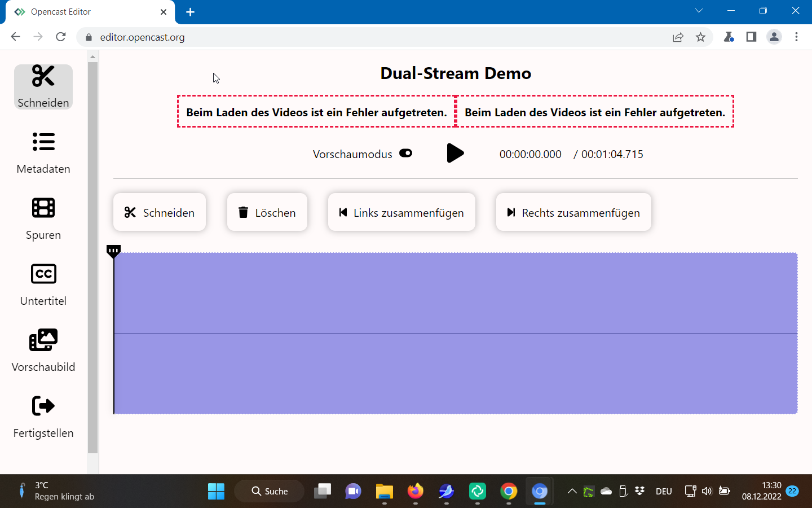
Task: Open the DEU language selector in the taskbar
Action: tap(664, 491)
